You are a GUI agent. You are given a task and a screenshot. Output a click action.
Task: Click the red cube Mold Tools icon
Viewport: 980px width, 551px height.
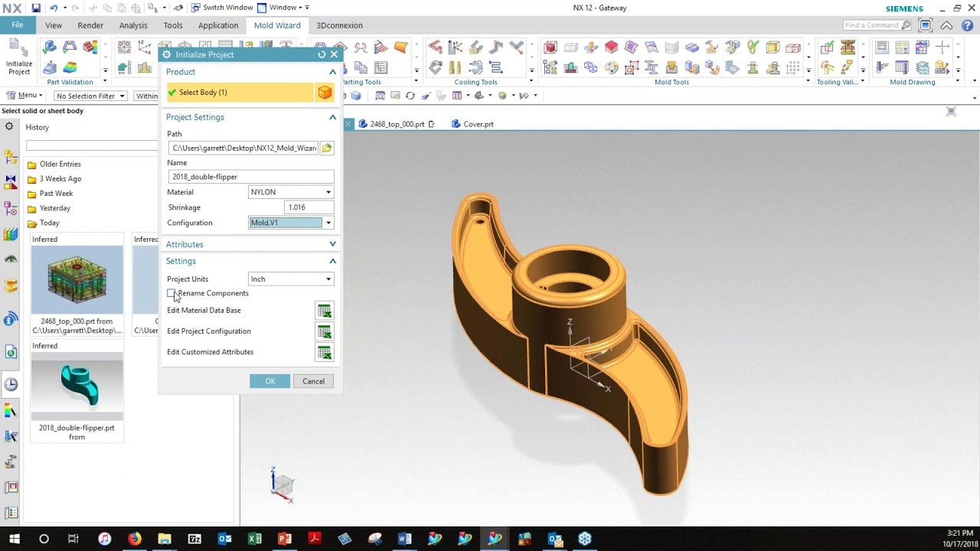(x=550, y=48)
